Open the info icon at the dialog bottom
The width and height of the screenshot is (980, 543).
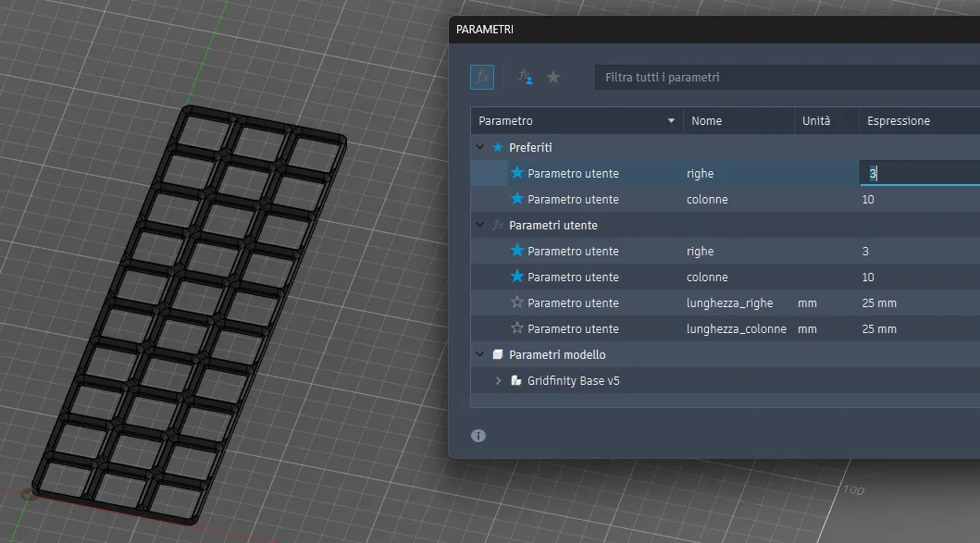pos(478,436)
